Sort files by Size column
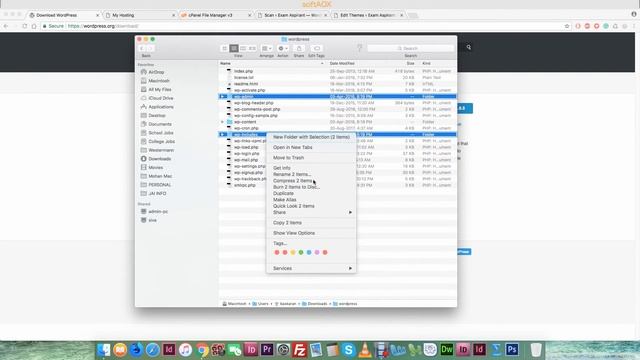The image size is (640, 360). [x=410, y=64]
